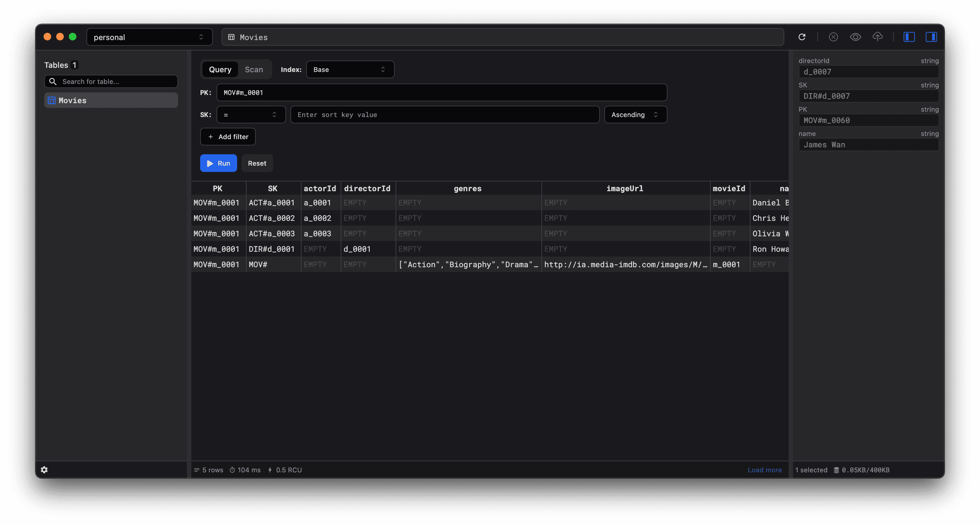This screenshot has width=980, height=525.
Task: Open the Index Base dropdown
Action: (x=350, y=70)
